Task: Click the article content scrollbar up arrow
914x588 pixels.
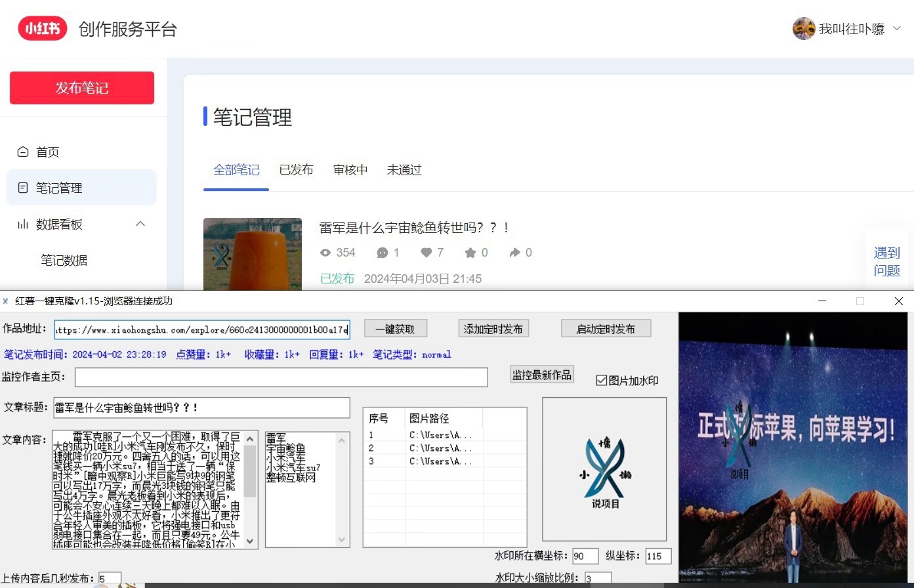Action: pos(251,438)
